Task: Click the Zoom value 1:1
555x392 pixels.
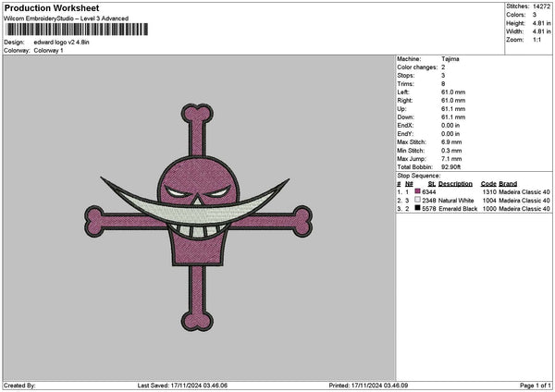Action: [x=536, y=40]
